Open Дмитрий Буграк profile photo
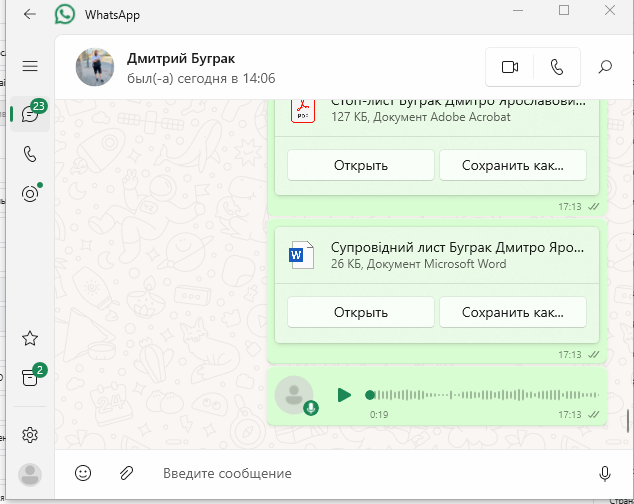The image size is (634, 504). click(95, 67)
